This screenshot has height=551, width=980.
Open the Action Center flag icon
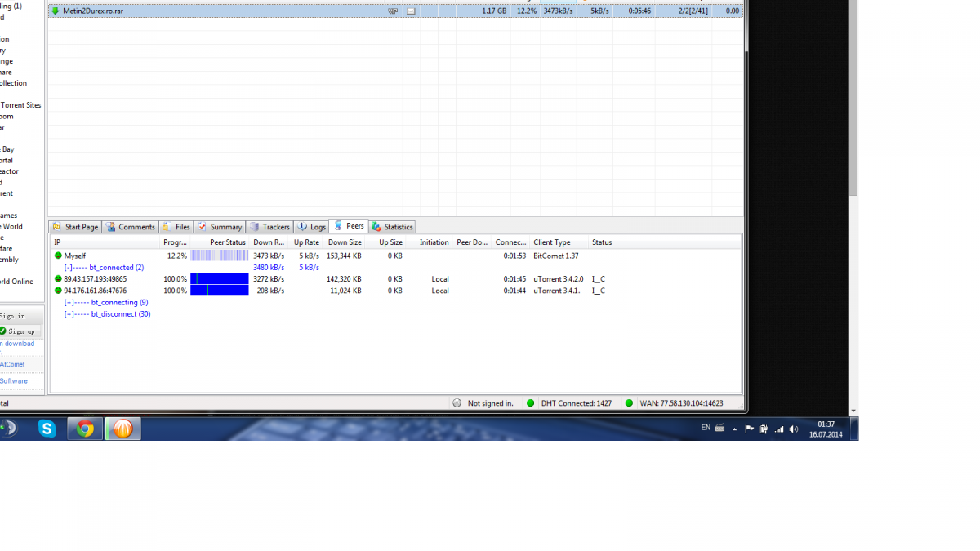pos(749,429)
